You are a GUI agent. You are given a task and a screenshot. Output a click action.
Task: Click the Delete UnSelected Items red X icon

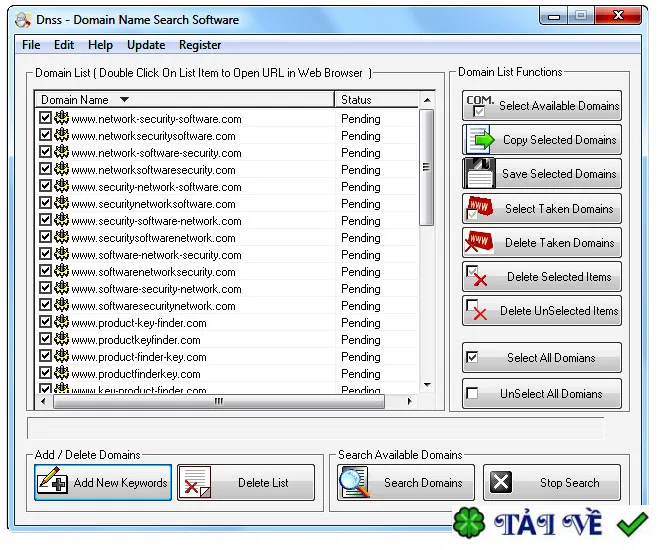pos(477,310)
